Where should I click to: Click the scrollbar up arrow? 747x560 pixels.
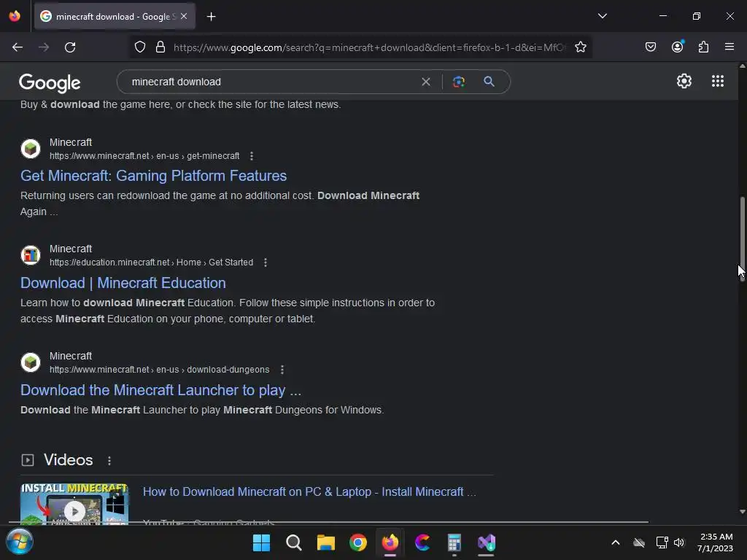click(x=742, y=66)
